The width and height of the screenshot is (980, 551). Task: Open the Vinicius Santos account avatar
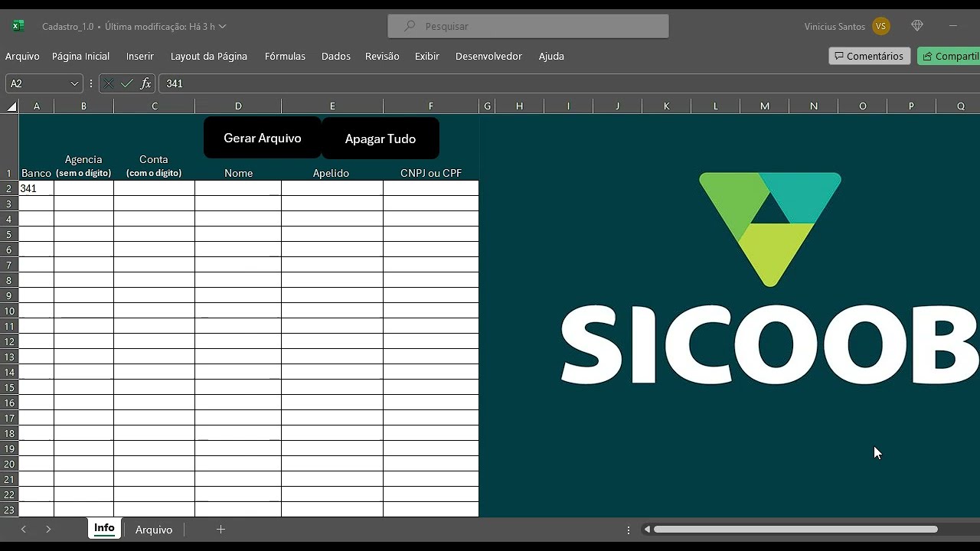pos(880,26)
